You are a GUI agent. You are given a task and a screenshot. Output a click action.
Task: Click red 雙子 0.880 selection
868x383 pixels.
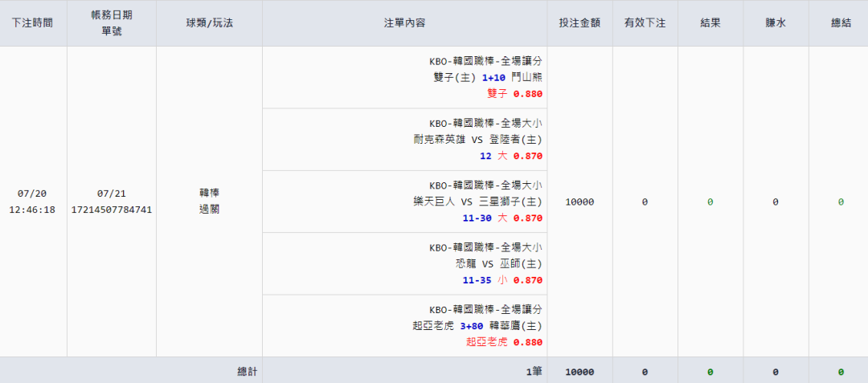514,93
